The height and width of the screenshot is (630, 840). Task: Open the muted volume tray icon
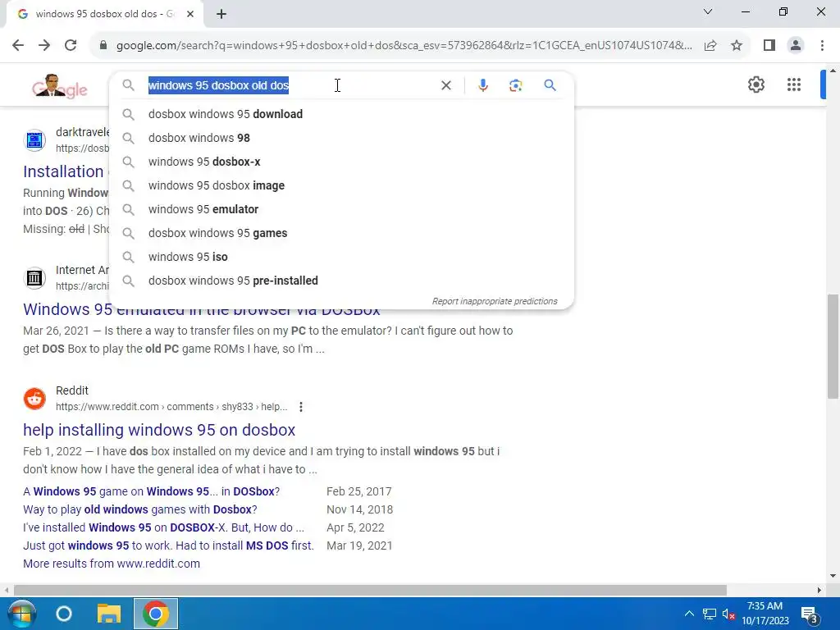click(x=728, y=614)
